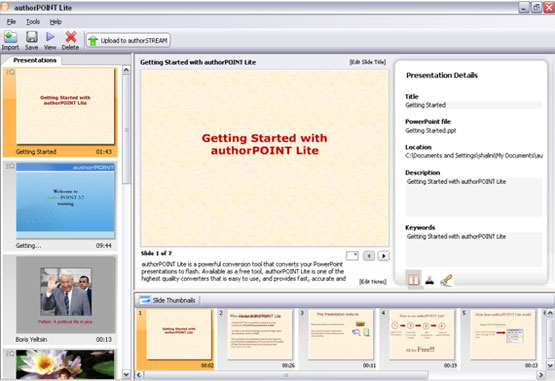
Task: Select the blue authorPOINT 3.7 training presentation
Action: pos(65,200)
